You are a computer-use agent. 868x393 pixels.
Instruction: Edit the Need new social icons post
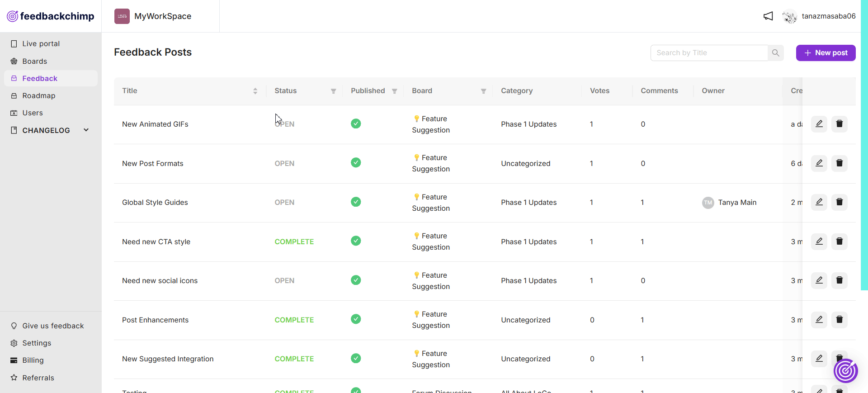[x=819, y=280]
